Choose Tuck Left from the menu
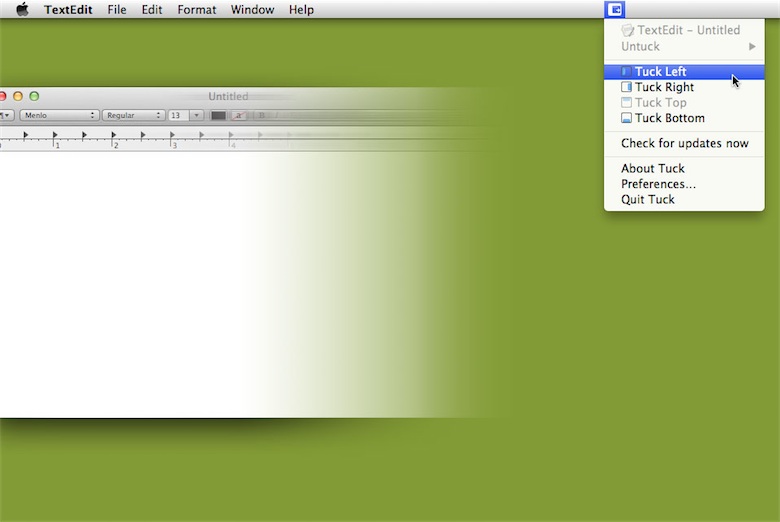The height and width of the screenshot is (522, 780). [684, 72]
